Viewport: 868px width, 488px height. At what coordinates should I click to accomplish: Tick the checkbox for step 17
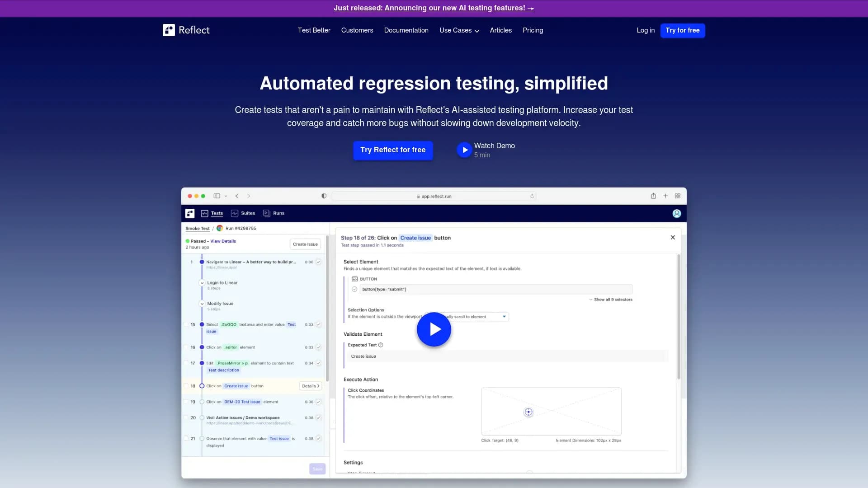pyautogui.click(x=186, y=363)
